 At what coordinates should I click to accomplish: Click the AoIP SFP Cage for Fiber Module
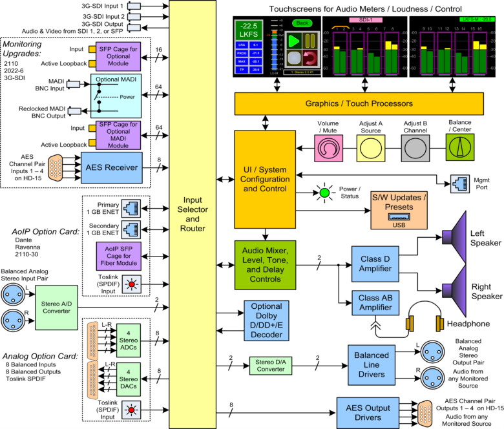pyautogui.click(x=119, y=256)
